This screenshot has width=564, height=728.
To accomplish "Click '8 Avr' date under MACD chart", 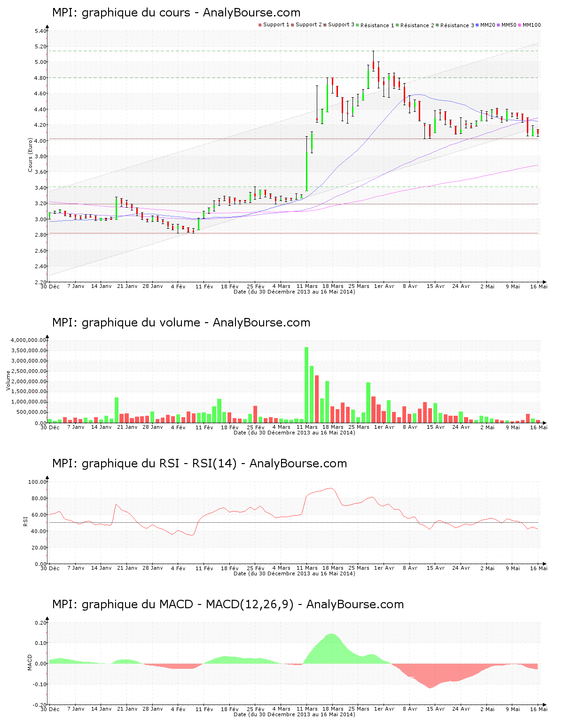I will click(410, 709).
